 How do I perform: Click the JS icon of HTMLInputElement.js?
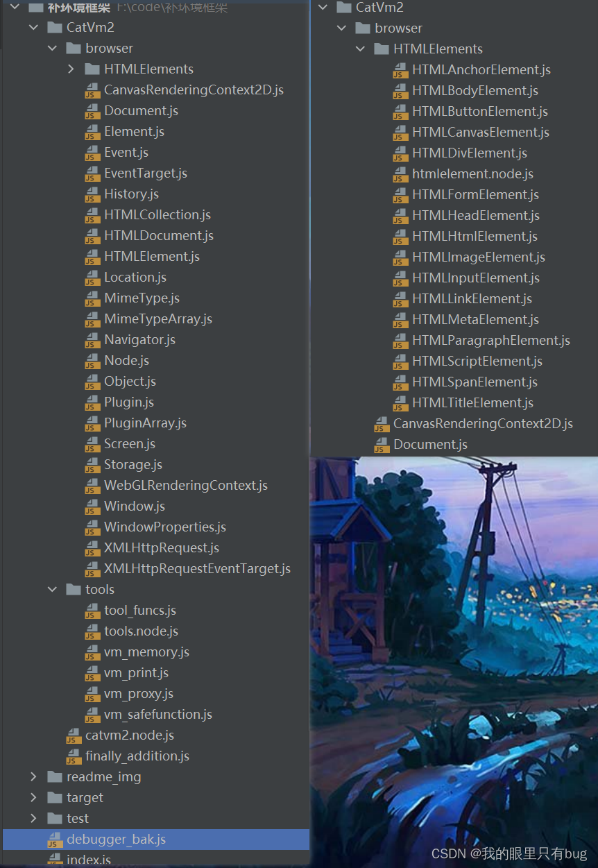click(x=400, y=279)
